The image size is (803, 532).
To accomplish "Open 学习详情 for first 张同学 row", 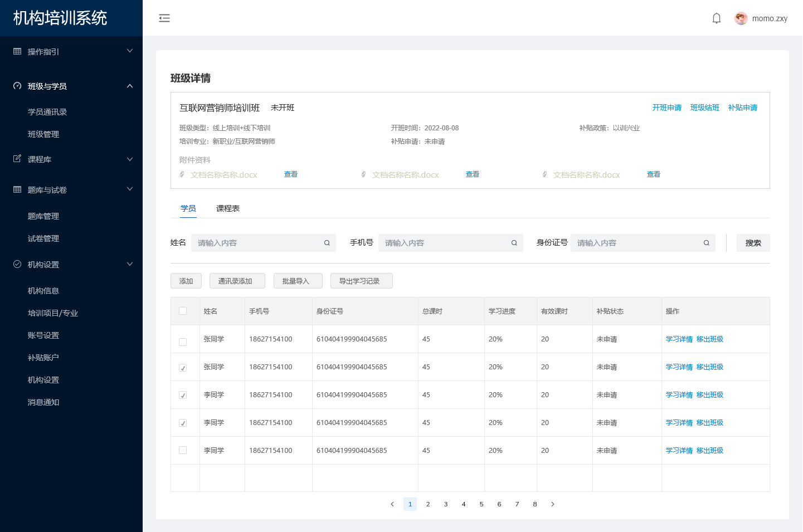I will (x=679, y=339).
